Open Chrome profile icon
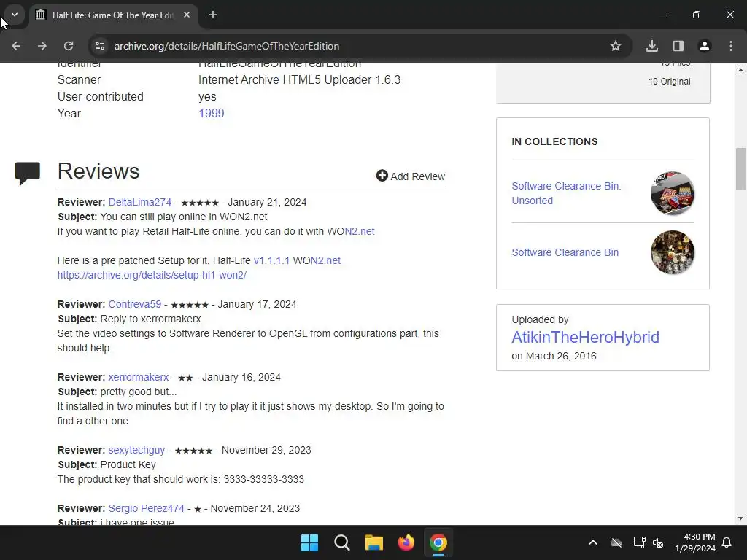Viewport: 747px width, 560px height. pos(705,46)
